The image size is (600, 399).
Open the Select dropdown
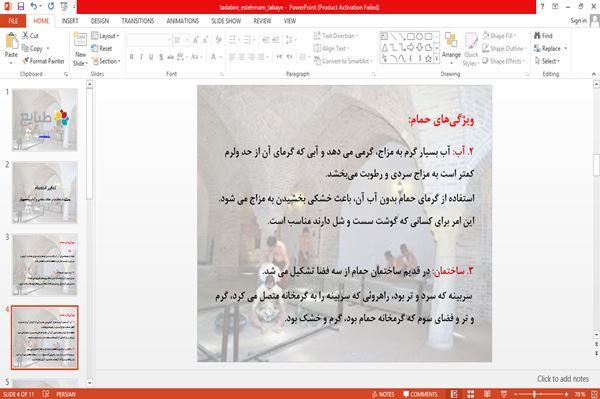(x=547, y=61)
